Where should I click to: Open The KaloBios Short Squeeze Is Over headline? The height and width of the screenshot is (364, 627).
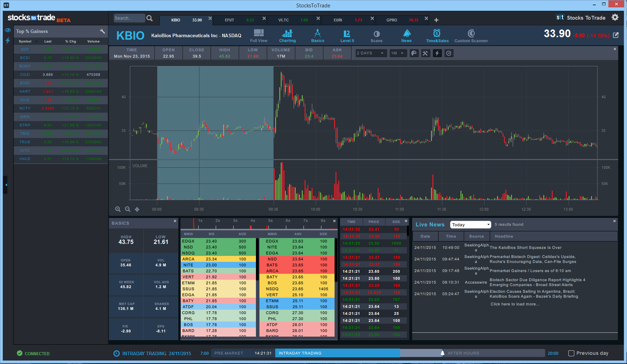pyautogui.click(x=526, y=247)
